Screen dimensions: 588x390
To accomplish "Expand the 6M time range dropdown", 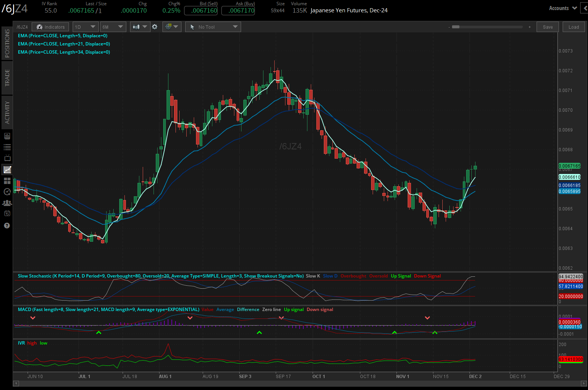I will (x=113, y=27).
